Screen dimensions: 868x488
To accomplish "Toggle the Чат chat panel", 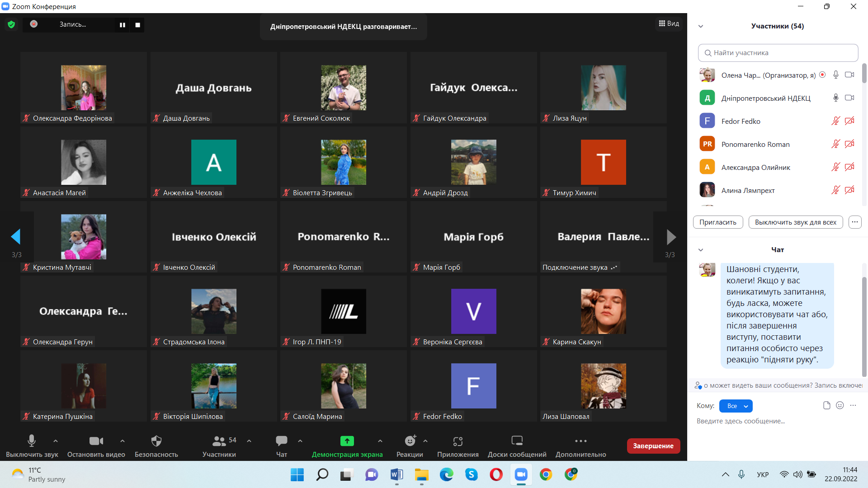I will 282,446.
